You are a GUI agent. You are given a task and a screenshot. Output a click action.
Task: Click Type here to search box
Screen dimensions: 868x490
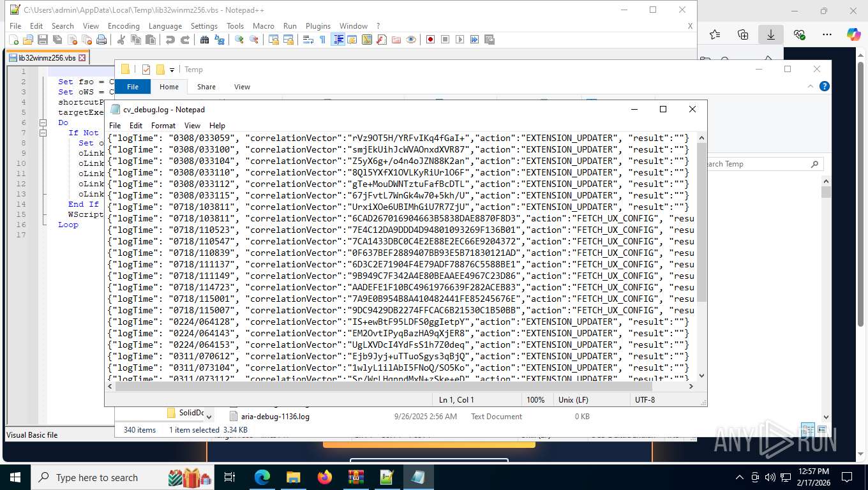[122, 477]
